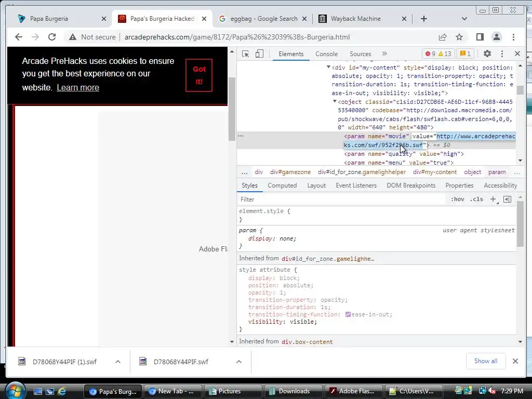532x399 pixels.
Task: Switch to the Downloads taskbar window
Action: (x=293, y=391)
